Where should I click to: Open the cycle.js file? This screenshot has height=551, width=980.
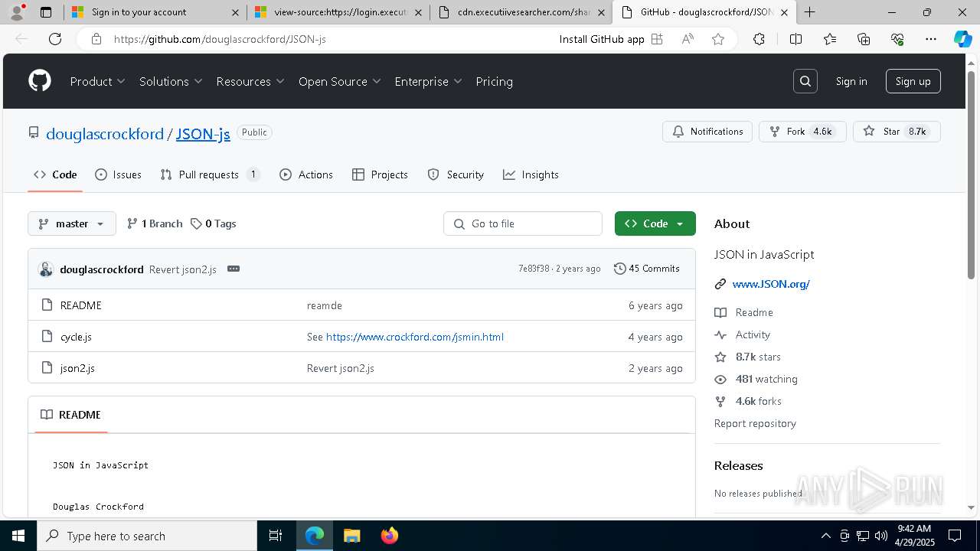[x=76, y=337]
